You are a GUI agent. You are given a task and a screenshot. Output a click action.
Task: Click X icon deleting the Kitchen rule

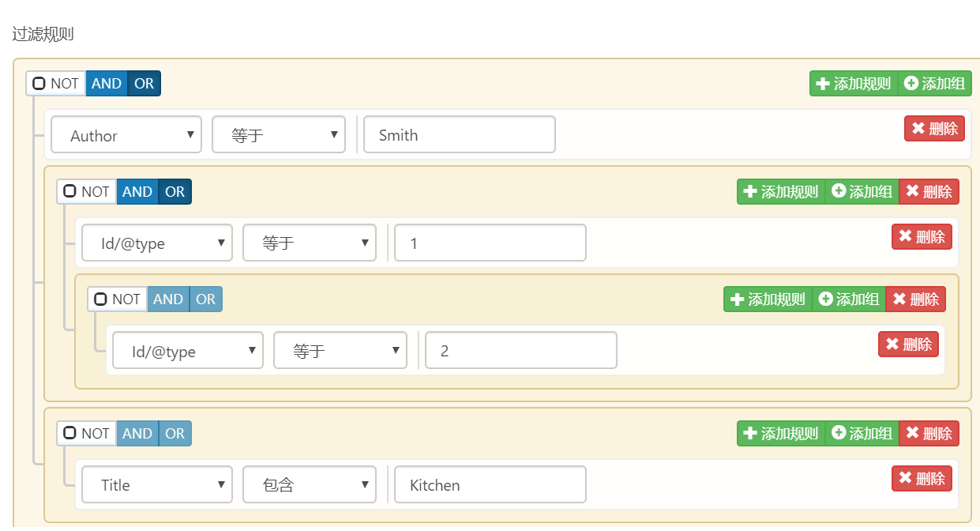click(906, 479)
